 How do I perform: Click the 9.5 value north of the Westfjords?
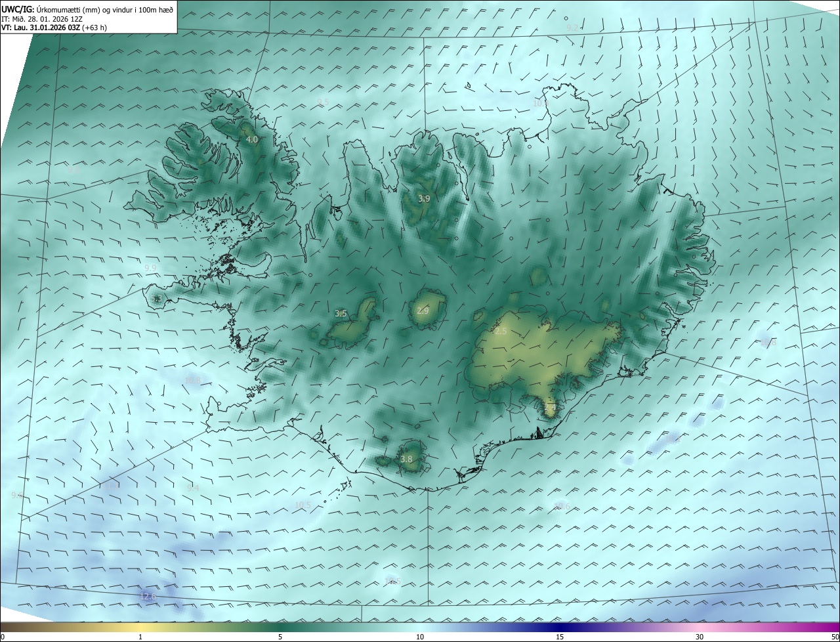(323, 102)
